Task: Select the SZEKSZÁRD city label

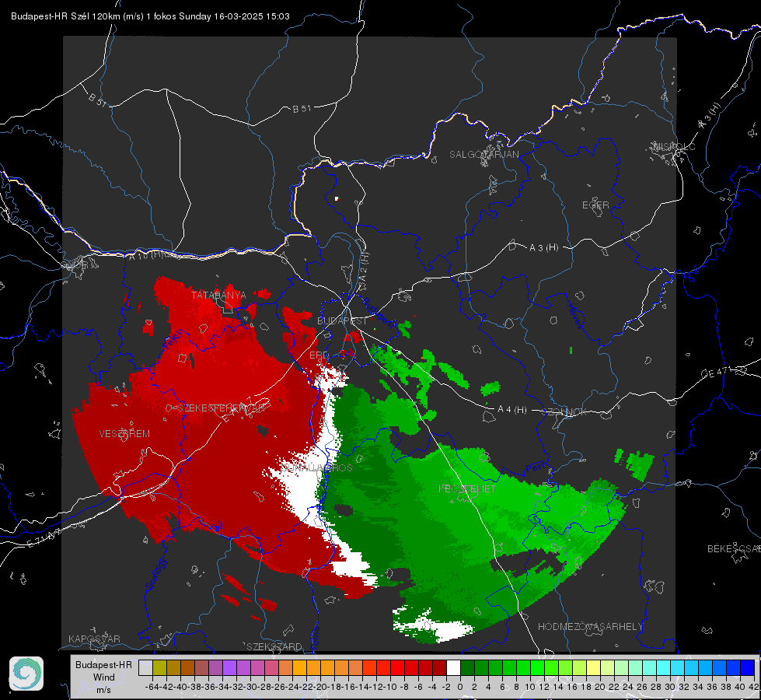Action: (x=274, y=646)
